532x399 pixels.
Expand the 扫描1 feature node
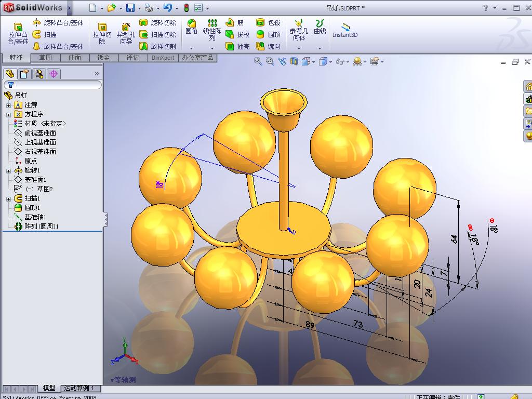8,199
